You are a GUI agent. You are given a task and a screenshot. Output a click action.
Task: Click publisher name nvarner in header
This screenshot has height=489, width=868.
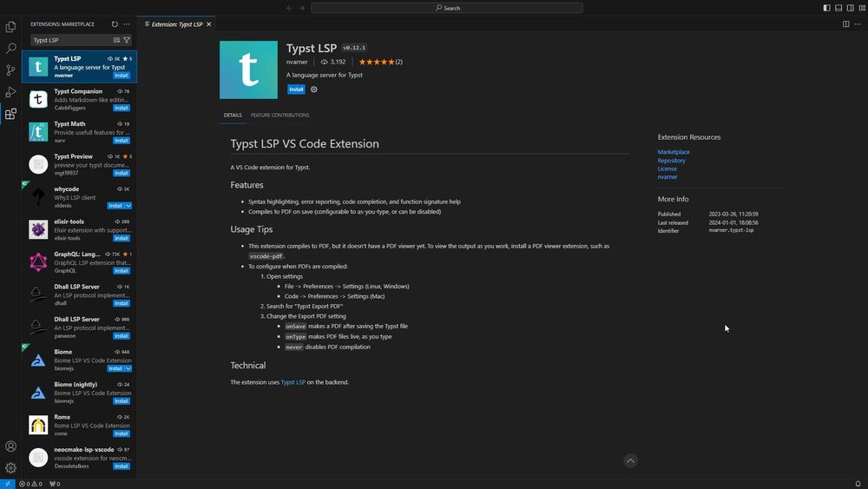tap(297, 62)
